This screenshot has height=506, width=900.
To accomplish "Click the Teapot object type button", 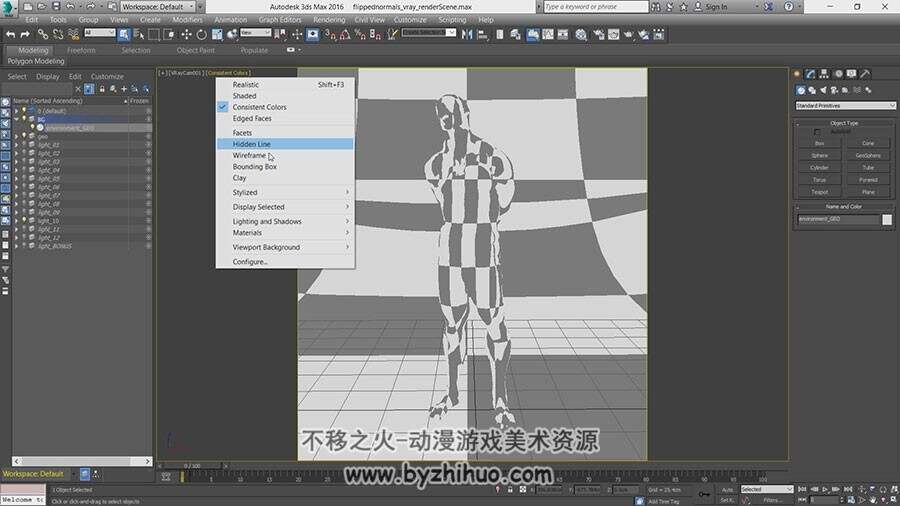I will [x=820, y=192].
